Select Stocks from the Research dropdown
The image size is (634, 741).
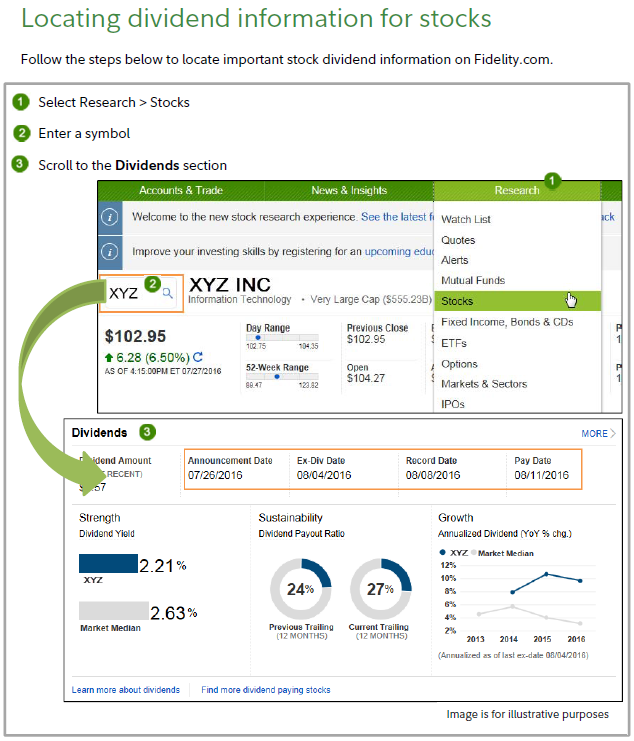click(x=458, y=301)
